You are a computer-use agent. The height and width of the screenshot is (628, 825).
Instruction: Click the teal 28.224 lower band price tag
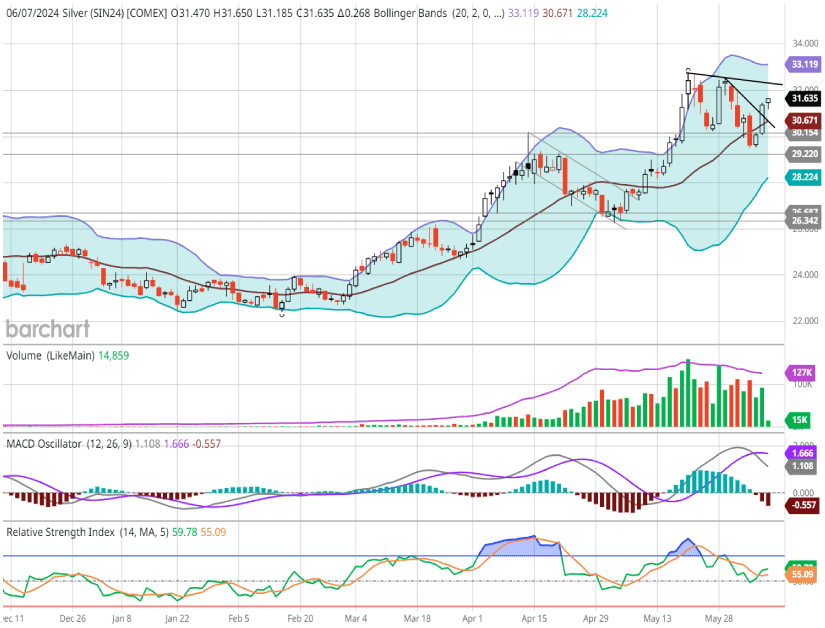click(804, 176)
